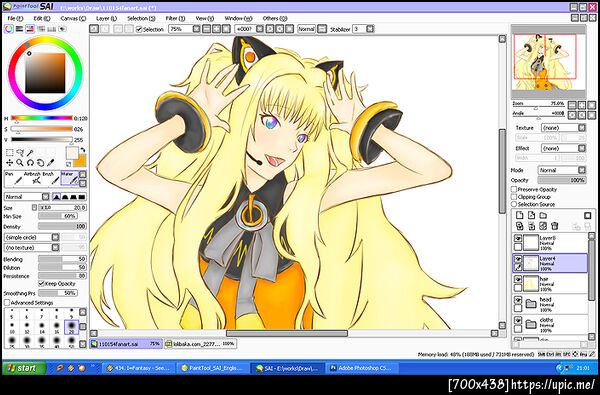The width and height of the screenshot is (600, 395).
Task: Open the Layer menu
Action: (x=106, y=18)
